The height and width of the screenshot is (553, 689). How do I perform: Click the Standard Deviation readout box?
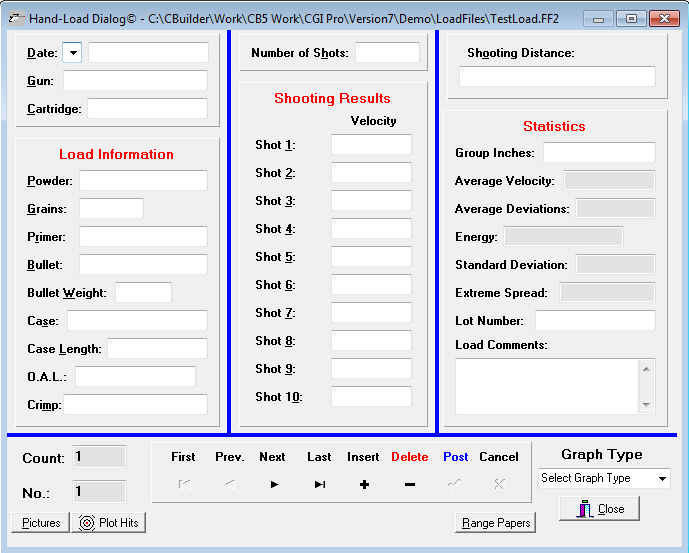pos(616,265)
